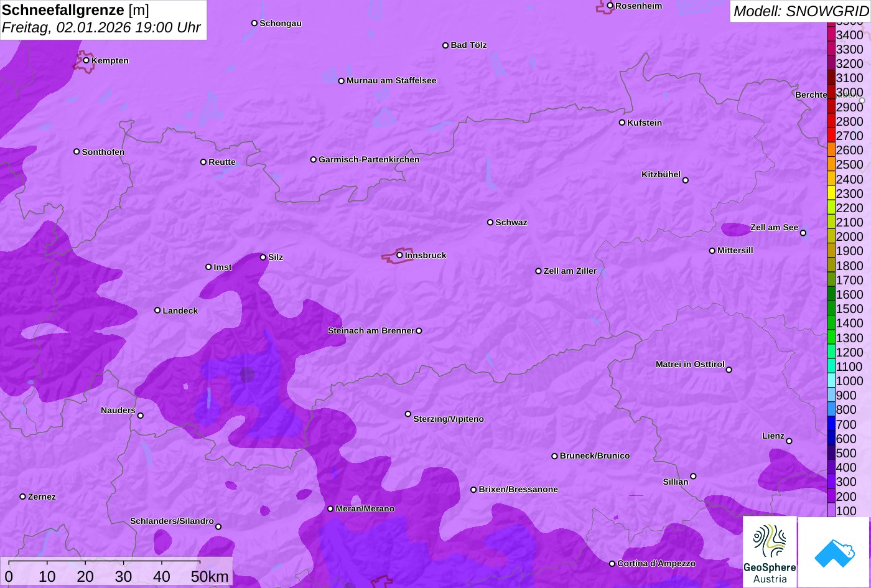Screen dimensions: 871x588
Task: Select the 1500 m green legend swatch
Action: tap(831, 309)
